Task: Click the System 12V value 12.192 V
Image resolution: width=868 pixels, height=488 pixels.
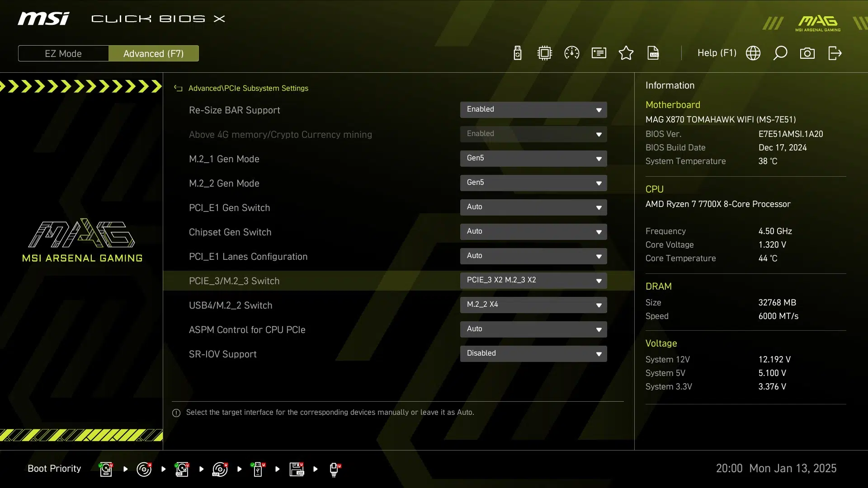Action: click(774, 360)
